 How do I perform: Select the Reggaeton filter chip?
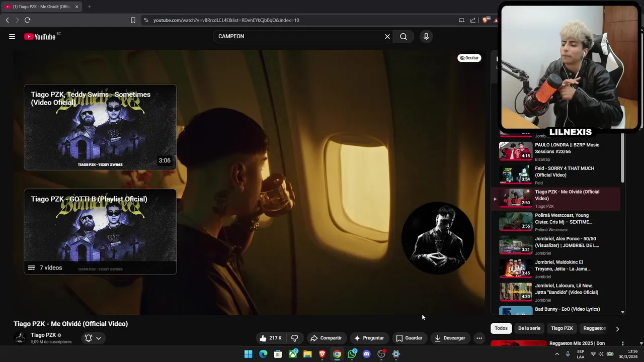[x=594, y=328]
